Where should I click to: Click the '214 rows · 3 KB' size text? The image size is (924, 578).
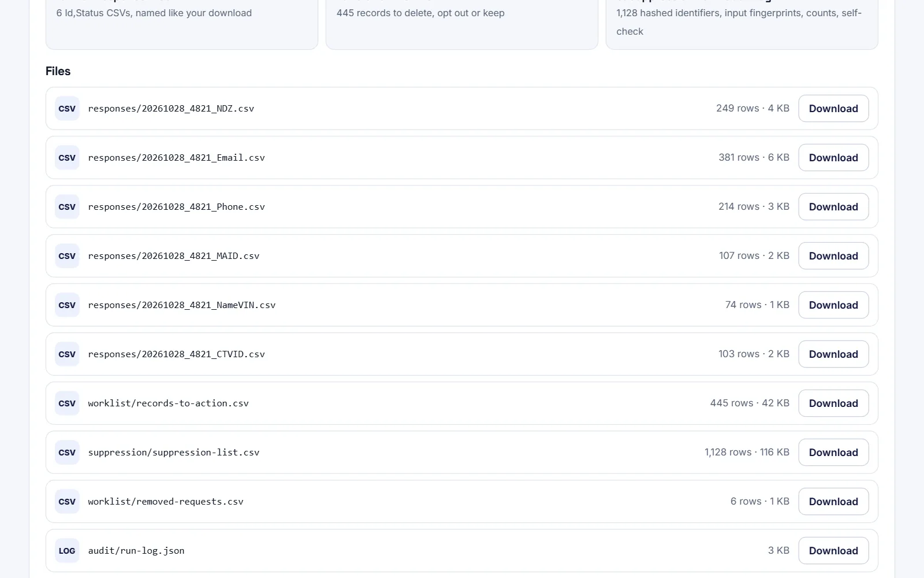pyautogui.click(x=754, y=206)
